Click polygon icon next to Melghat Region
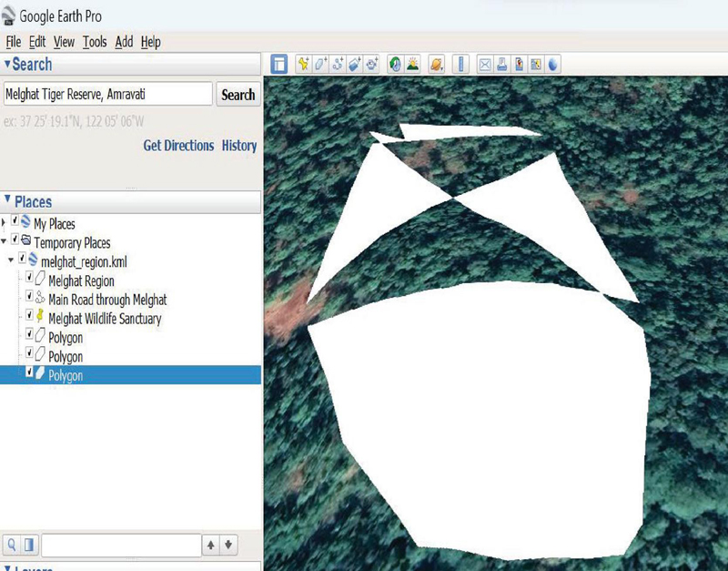Screen dimensions: 728x571 coord(40,279)
